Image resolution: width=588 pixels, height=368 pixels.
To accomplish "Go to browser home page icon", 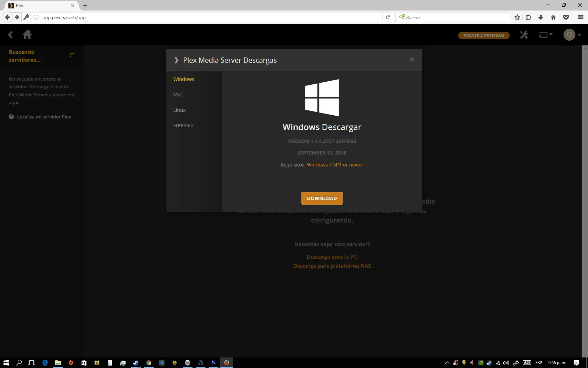I will pyautogui.click(x=553, y=17).
